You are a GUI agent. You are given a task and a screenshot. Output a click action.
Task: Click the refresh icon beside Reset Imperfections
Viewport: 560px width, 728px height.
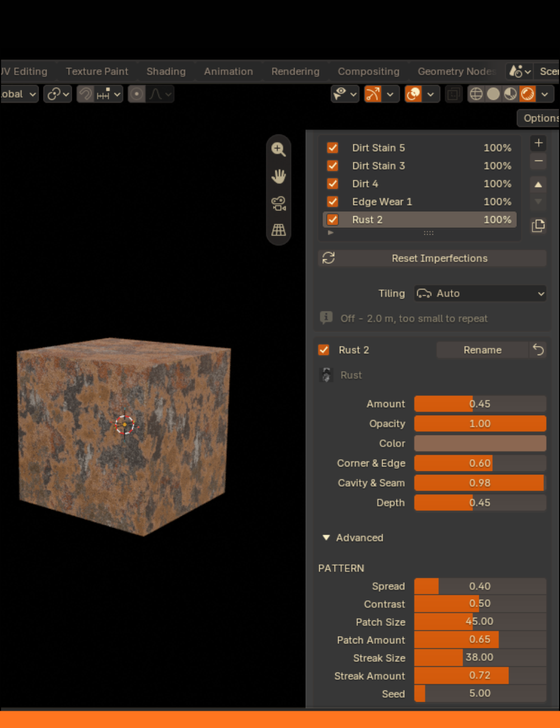329,258
